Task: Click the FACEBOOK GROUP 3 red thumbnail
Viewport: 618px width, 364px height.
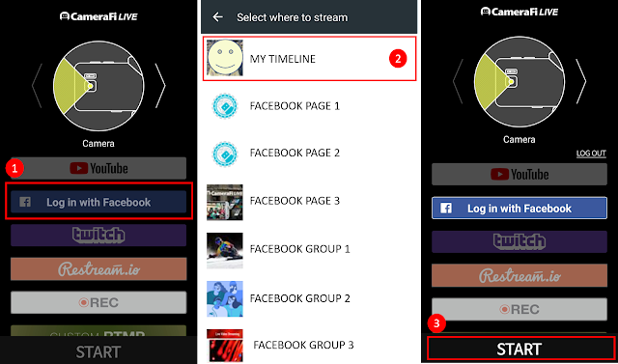Action: (225, 346)
